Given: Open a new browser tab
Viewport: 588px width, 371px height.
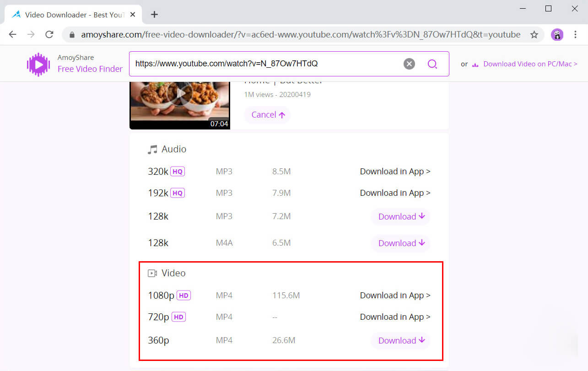Looking at the screenshot, I should click(154, 14).
